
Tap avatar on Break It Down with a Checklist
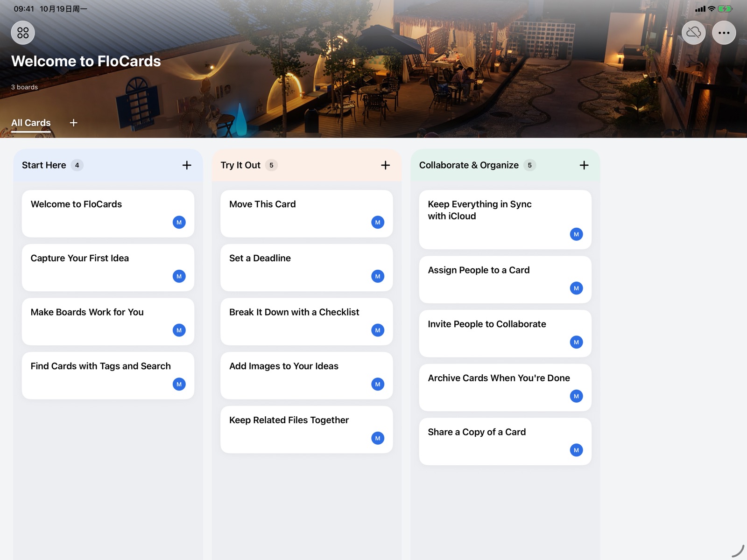378,330
